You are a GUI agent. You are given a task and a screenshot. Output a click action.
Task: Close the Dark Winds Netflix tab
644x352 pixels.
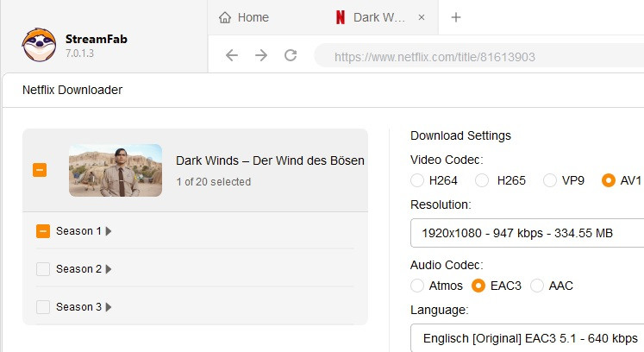421,17
